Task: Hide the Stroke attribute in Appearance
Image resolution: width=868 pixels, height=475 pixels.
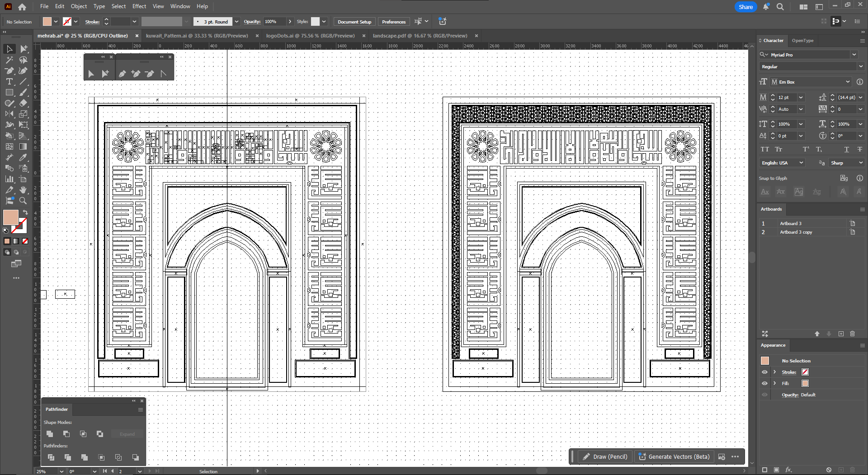Action: [x=764, y=372]
